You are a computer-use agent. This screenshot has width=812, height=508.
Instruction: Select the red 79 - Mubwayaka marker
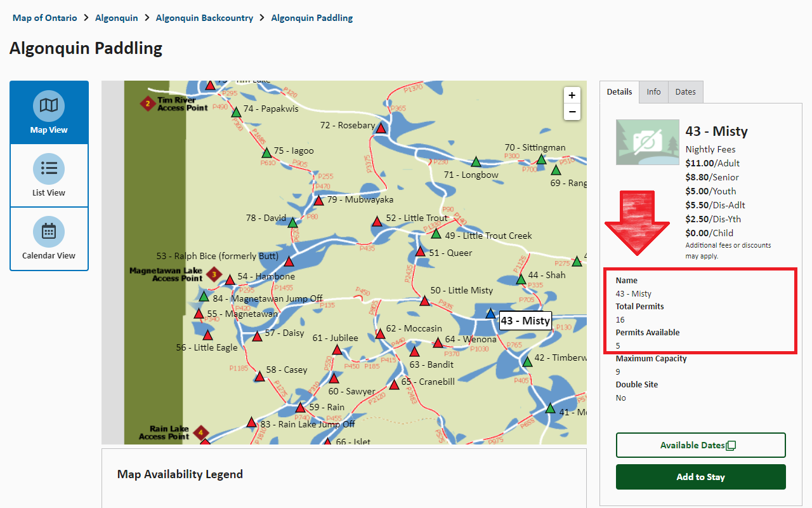[x=319, y=201]
